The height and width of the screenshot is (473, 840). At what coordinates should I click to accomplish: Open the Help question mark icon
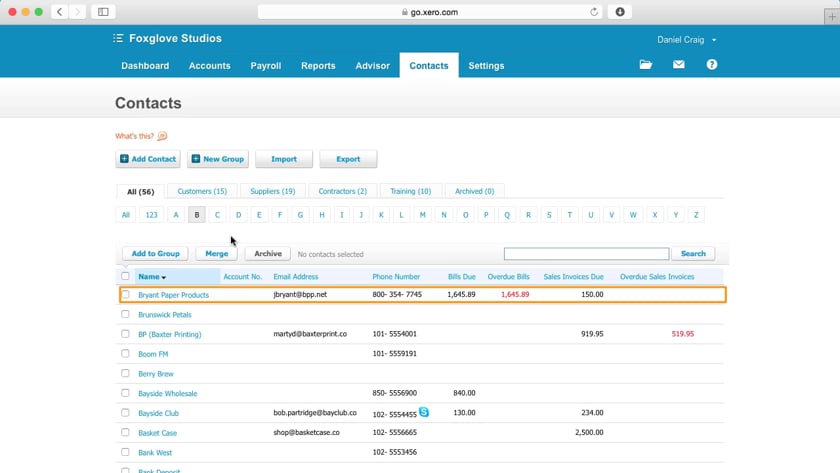coord(711,64)
